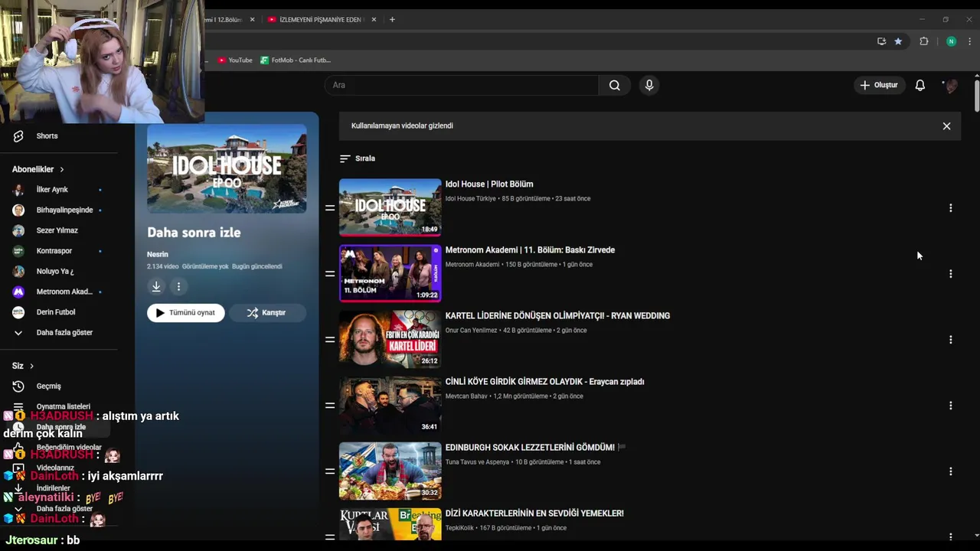Image resolution: width=980 pixels, height=551 pixels.
Task: Download the Daha sonra izle playlist
Action: (x=156, y=286)
